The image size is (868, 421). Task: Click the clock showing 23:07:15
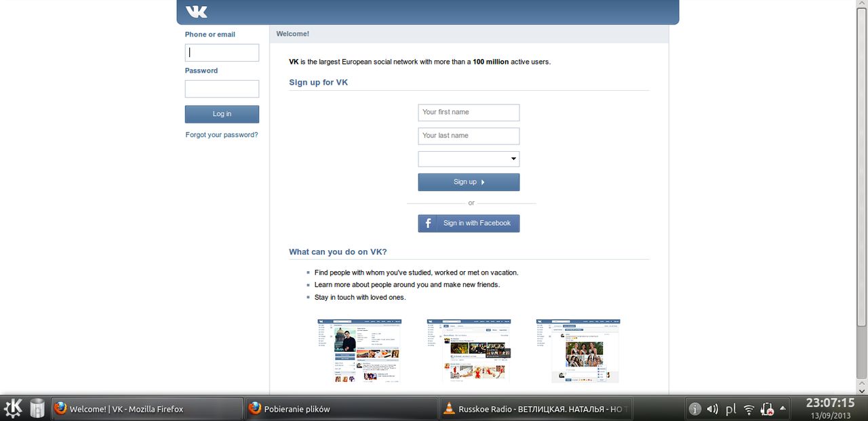point(830,403)
